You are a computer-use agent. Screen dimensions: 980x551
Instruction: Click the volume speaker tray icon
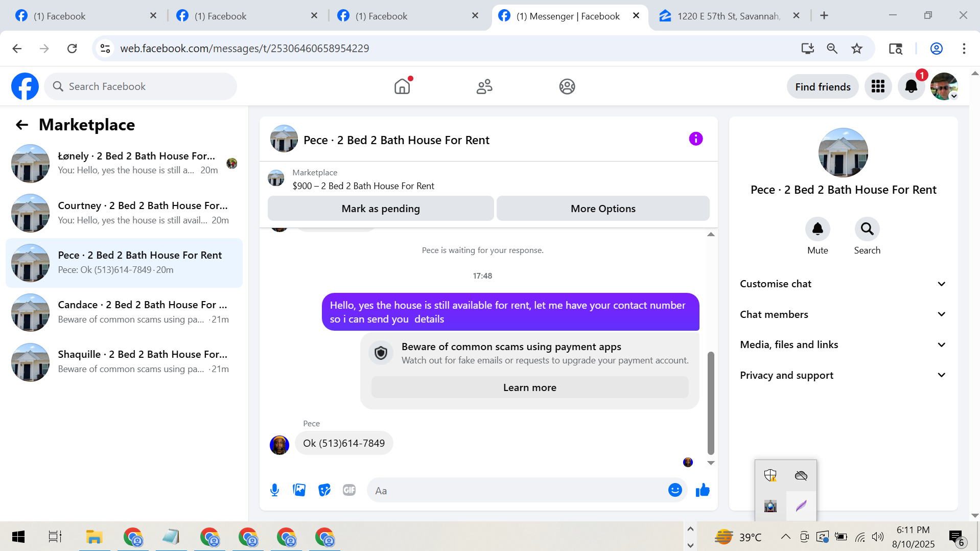[x=878, y=537]
